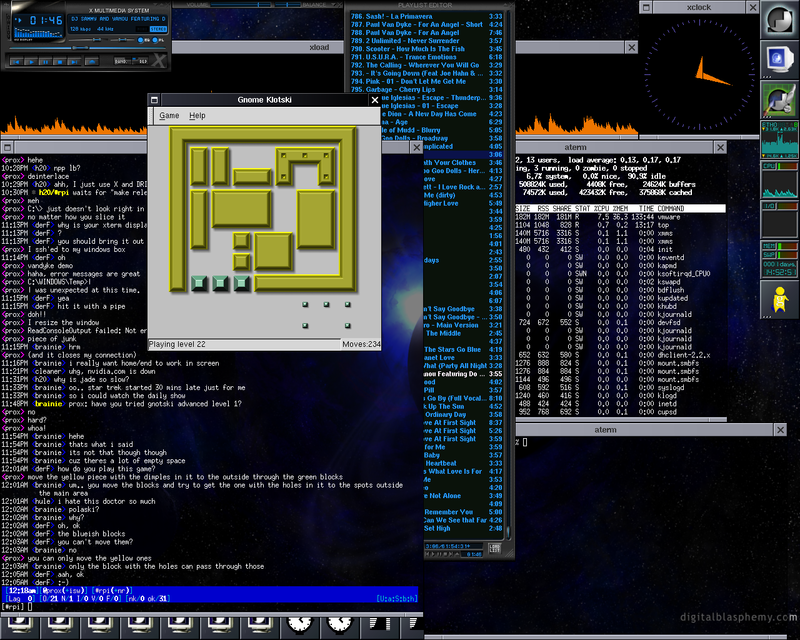Select '792. The Calling - Wherever You Will Go'
This screenshot has height=640, width=800.
click(427, 65)
